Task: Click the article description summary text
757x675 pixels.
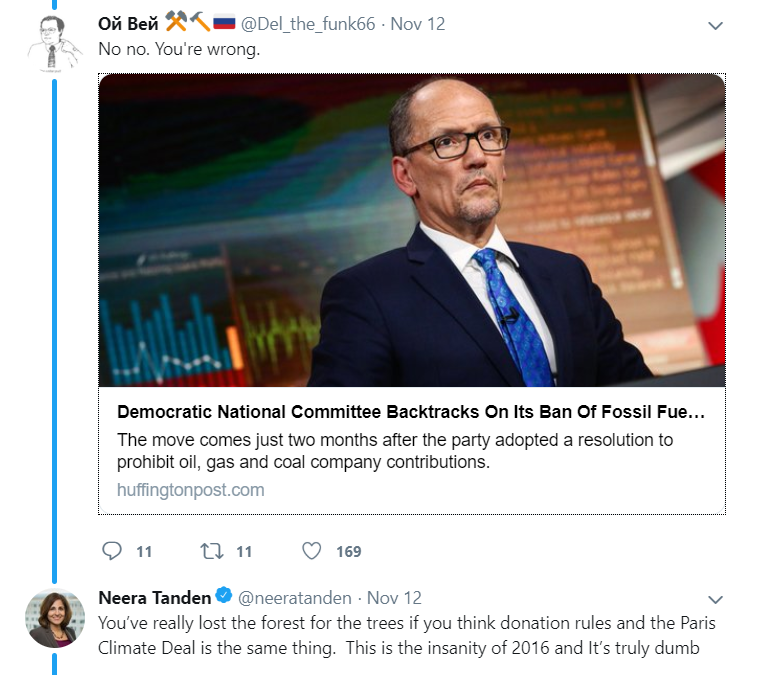Action: [395, 451]
